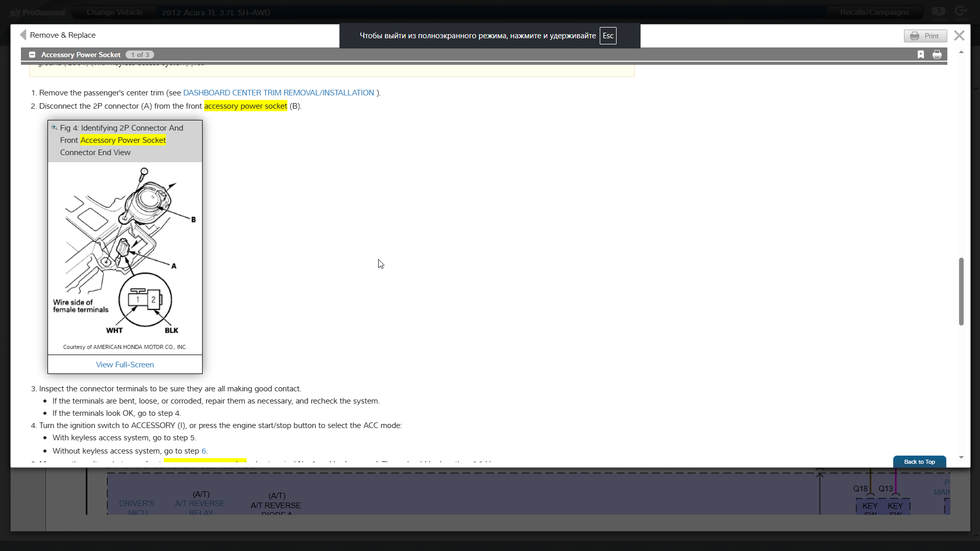Click the Back to Top button
Viewport: 980px width, 551px height.
pos(919,462)
